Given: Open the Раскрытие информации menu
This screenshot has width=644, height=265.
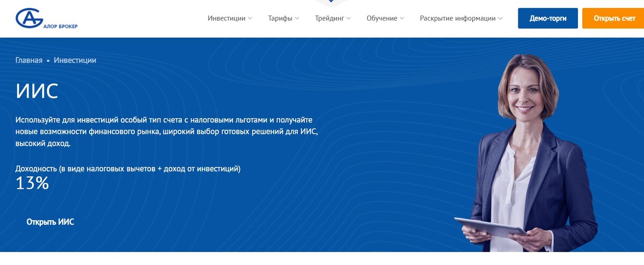Looking at the screenshot, I should tap(462, 18).
